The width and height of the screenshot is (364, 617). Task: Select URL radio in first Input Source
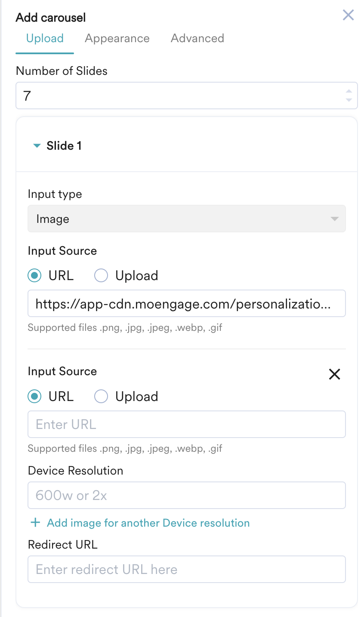click(x=34, y=275)
